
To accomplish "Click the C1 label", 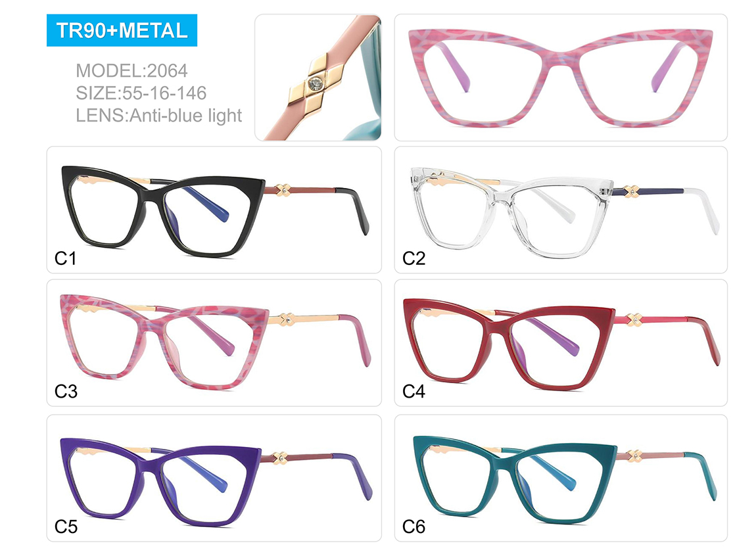I will pyautogui.click(x=66, y=259).
